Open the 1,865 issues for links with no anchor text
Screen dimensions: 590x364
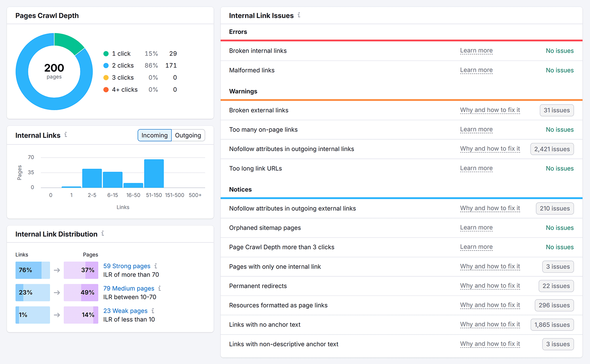click(552, 325)
